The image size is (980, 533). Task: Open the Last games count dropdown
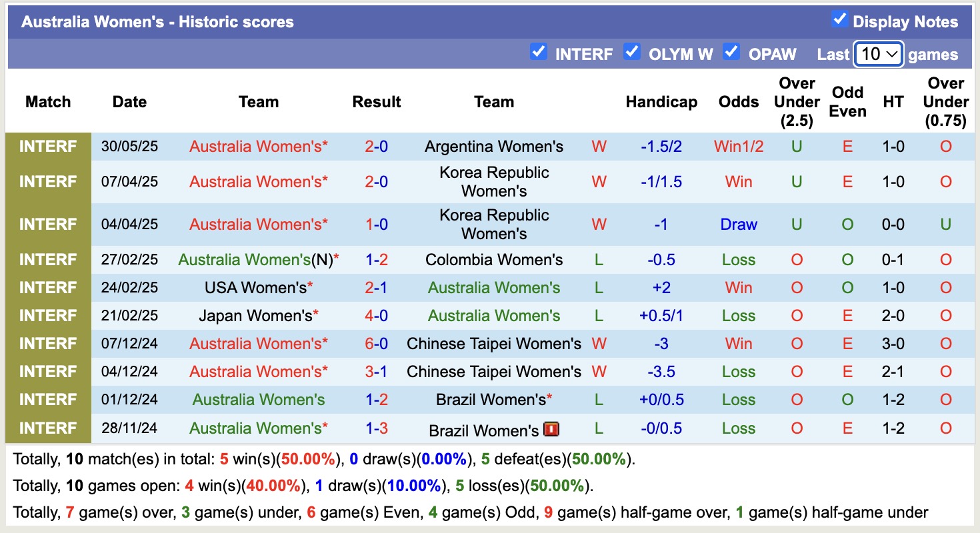click(x=879, y=54)
